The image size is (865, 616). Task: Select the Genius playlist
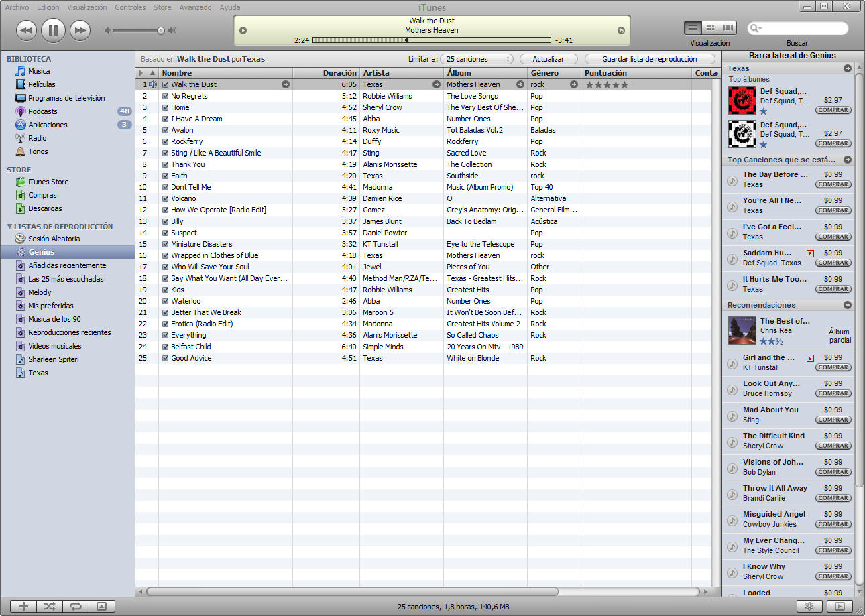tap(67, 252)
